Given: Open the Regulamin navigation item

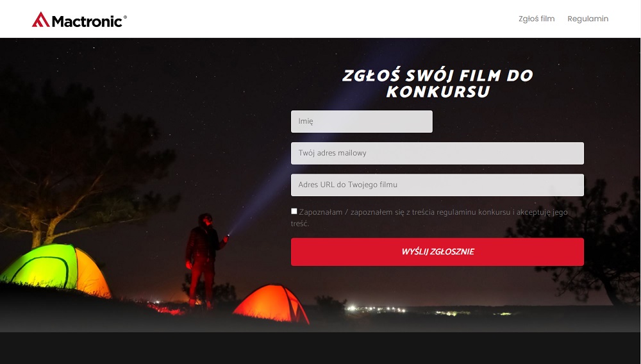Looking at the screenshot, I should [x=587, y=19].
